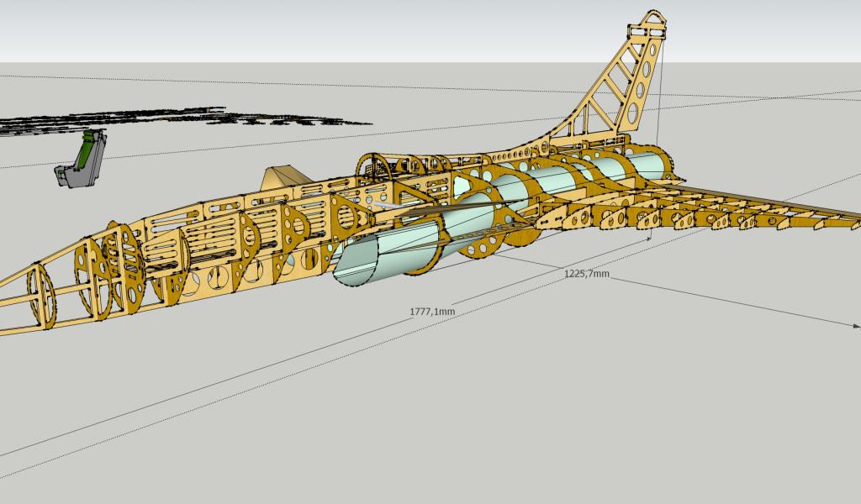Click the sky area above the horizon

click(x=336, y=29)
